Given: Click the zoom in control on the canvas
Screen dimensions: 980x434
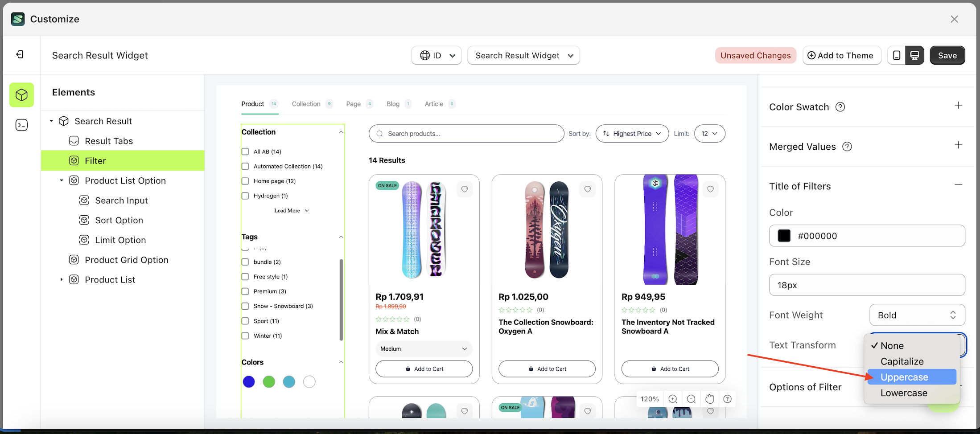Looking at the screenshot, I should pyautogui.click(x=673, y=399).
